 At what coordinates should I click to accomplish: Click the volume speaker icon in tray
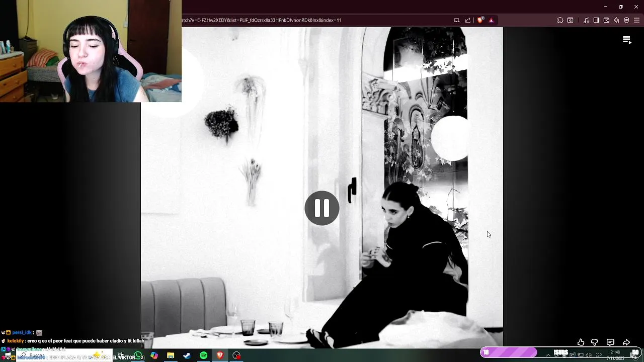[588, 355]
